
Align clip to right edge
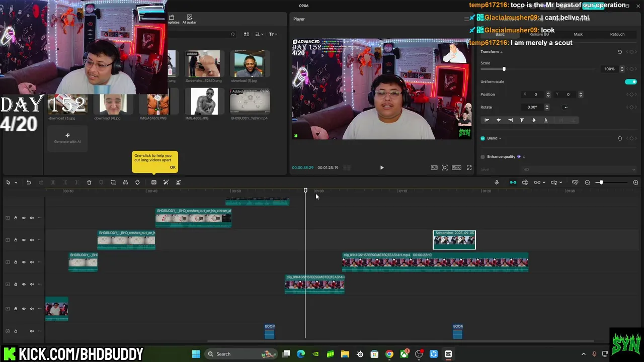[x=510, y=120]
